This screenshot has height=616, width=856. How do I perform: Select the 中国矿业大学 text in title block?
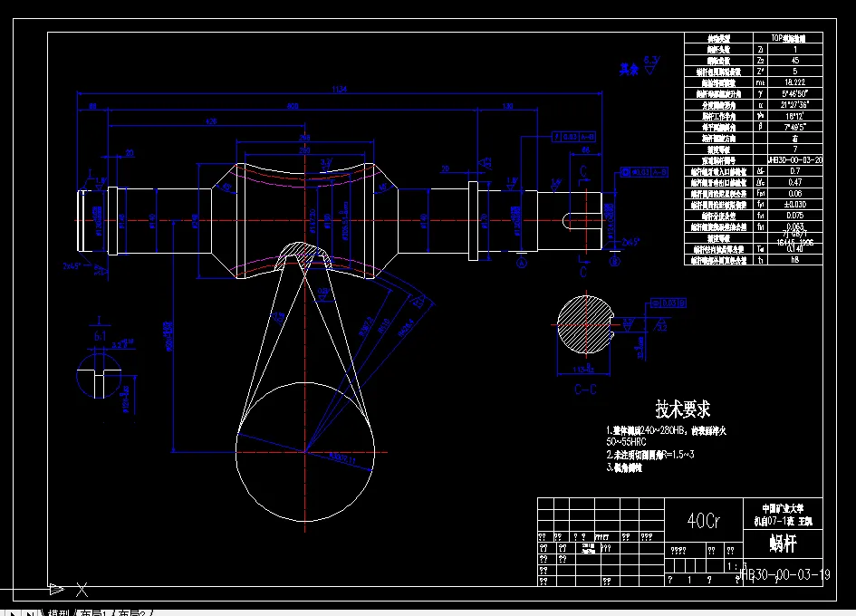(x=783, y=508)
